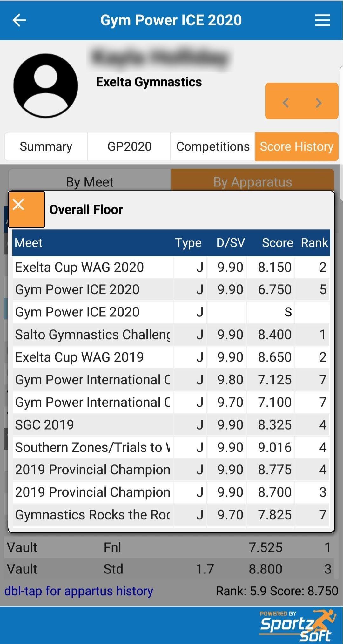Close the Overall Floor popup
343x644 pixels.
(27, 209)
